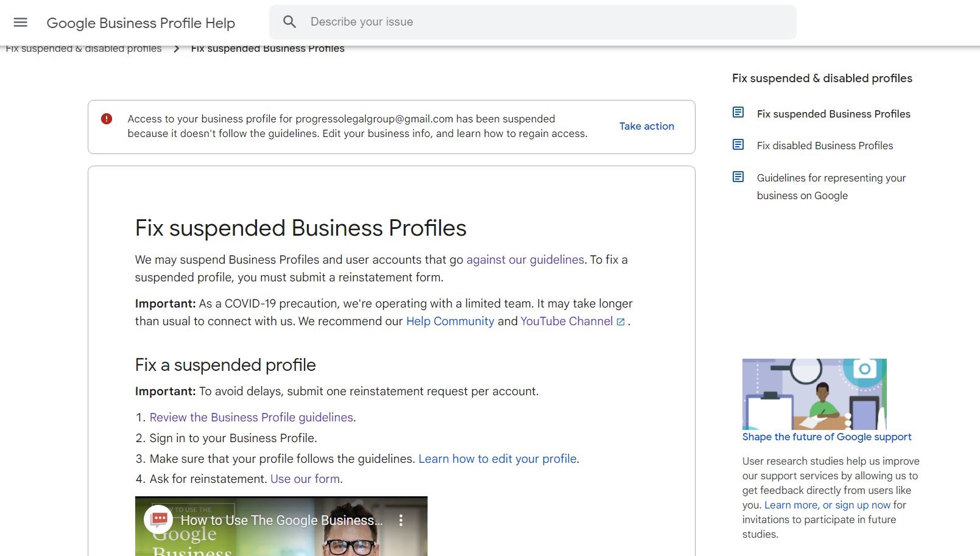Click the "Take action" button
The image size is (980, 556).
pos(646,126)
